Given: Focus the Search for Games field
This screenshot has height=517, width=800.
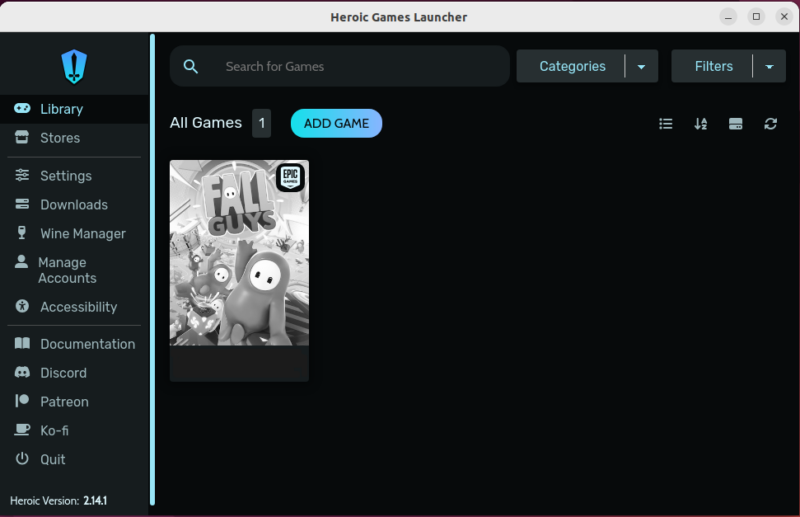Looking at the screenshot, I should [x=340, y=66].
